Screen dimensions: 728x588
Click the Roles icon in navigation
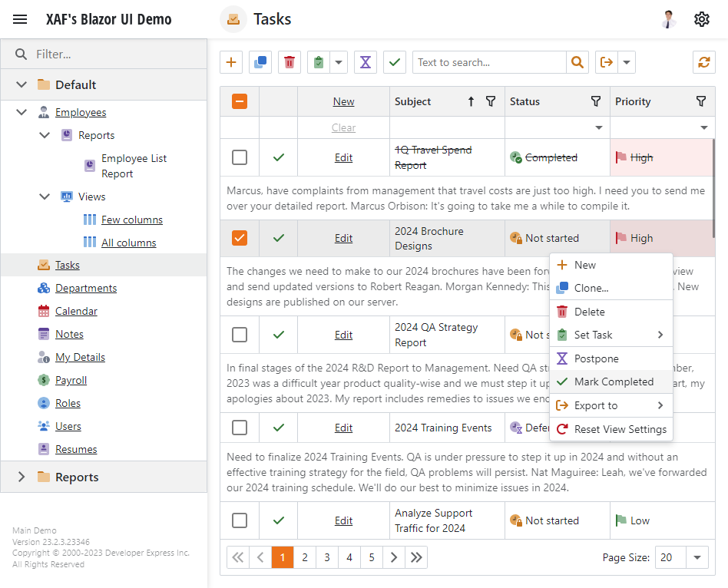click(44, 403)
